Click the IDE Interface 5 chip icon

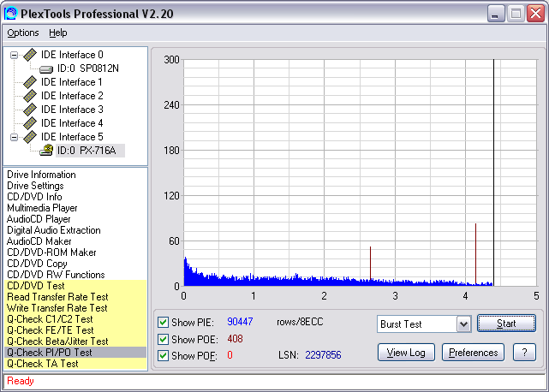(x=30, y=136)
